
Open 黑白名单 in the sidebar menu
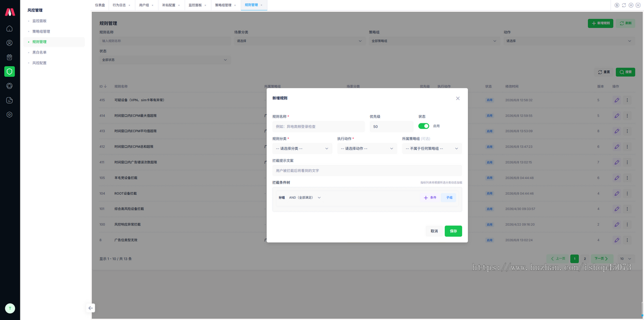40,53
